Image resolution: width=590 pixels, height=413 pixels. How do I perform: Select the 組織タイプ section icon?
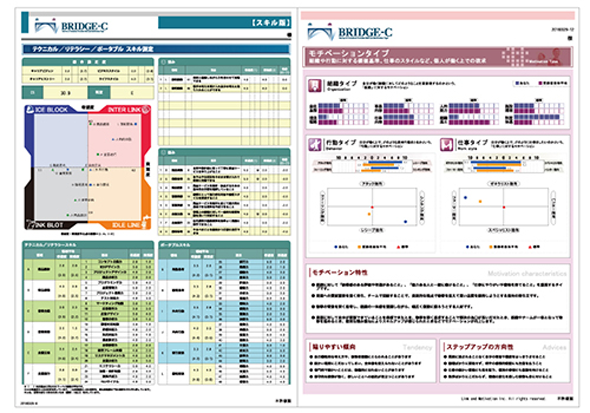pos(315,85)
